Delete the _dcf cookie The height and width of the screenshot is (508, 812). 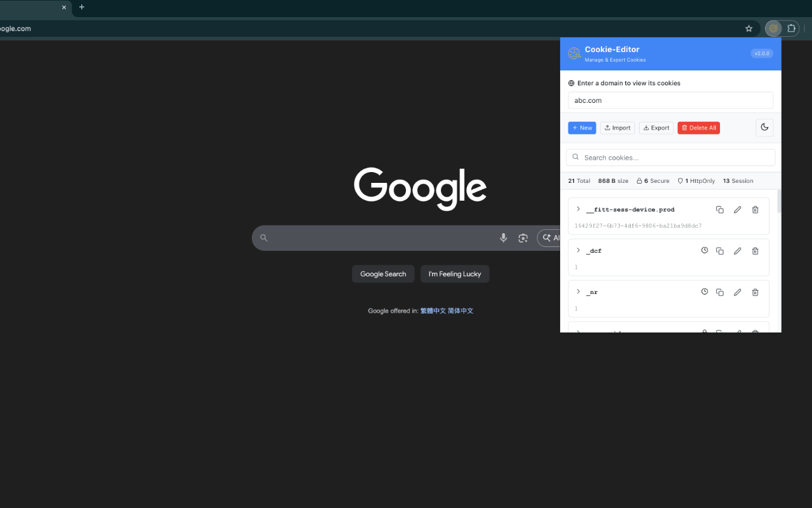click(755, 250)
